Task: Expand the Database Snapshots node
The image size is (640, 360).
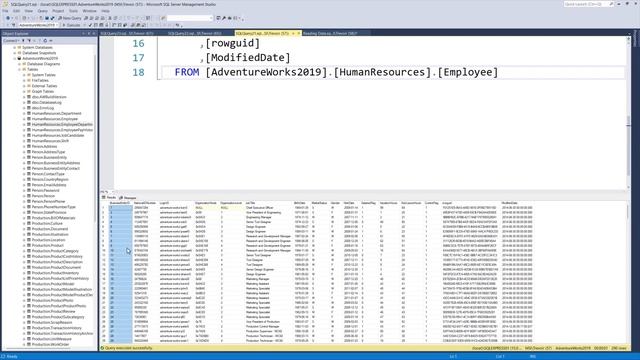Action: (x=14, y=53)
